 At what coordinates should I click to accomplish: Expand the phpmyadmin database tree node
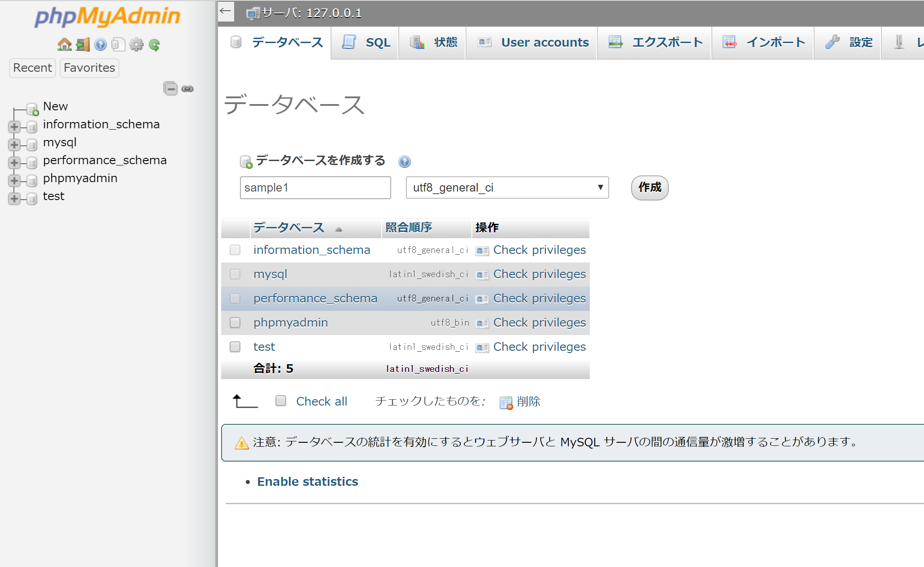[x=14, y=180]
